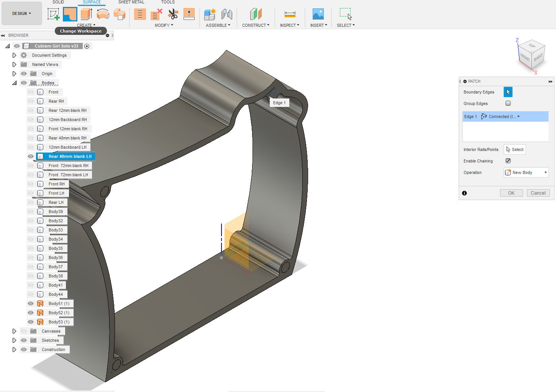Select the Extrude surface tool icon
This screenshot has width=556, height=392.
tap(86, 14)
